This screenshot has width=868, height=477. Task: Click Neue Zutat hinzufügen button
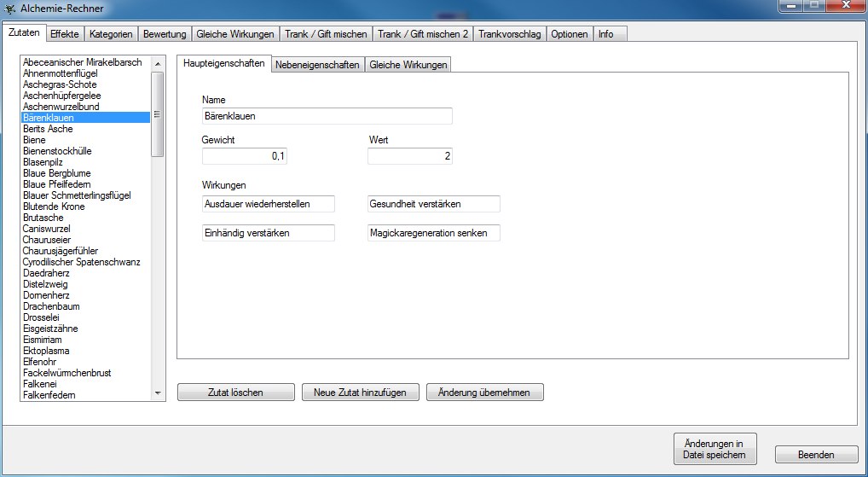coord(360,393)
